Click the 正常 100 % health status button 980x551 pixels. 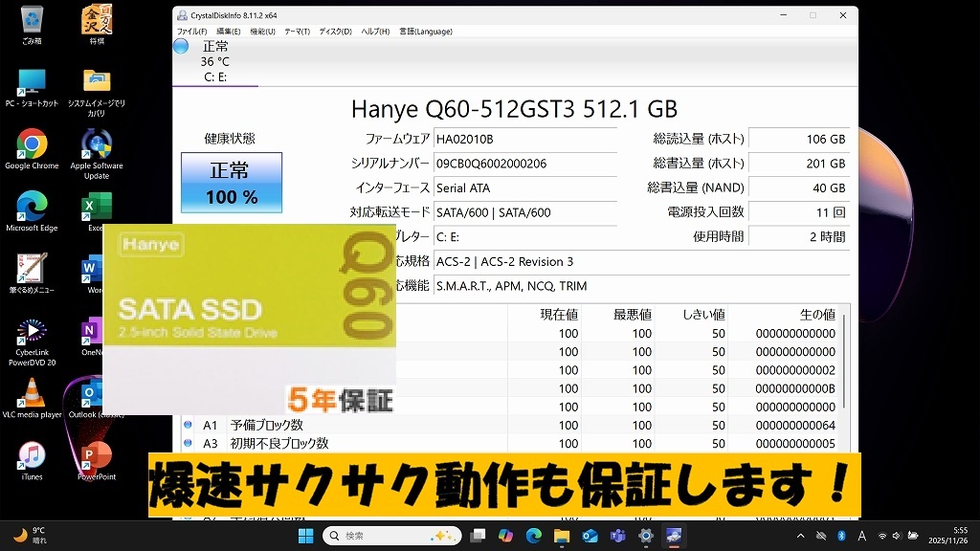click(232, 183)
